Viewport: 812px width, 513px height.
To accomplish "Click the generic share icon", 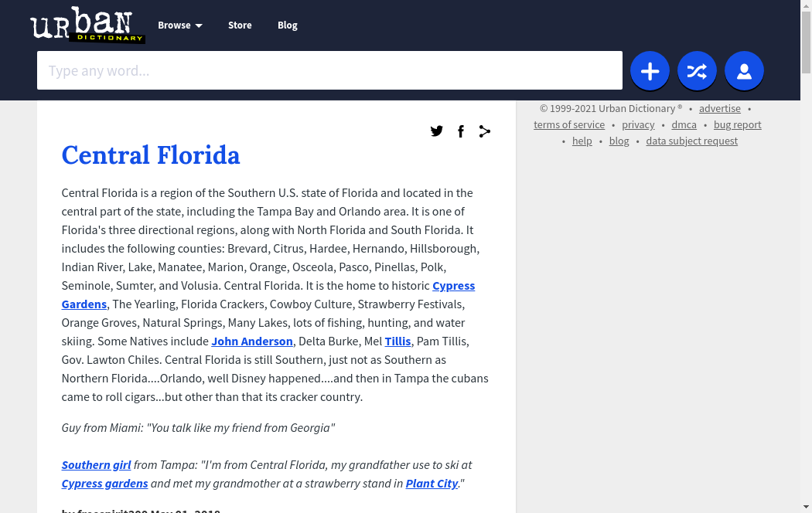I will click(x=485, y=131).
